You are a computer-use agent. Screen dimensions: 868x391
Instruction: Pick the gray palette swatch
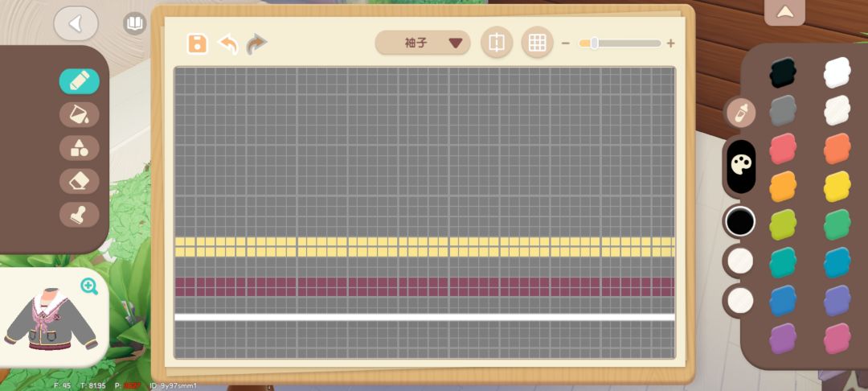pyautogui.click(x=783, y=110)
